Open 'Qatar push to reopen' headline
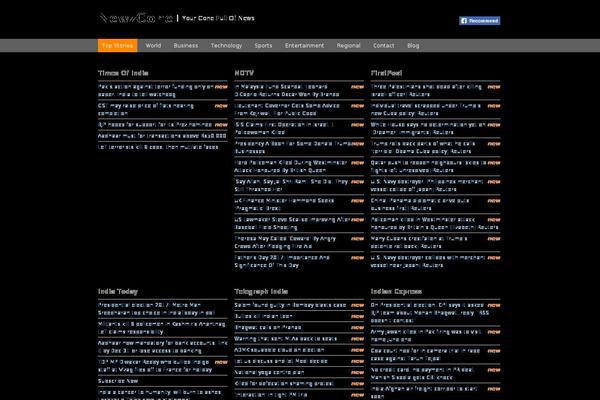600x400 pixels. click(429, 167)
